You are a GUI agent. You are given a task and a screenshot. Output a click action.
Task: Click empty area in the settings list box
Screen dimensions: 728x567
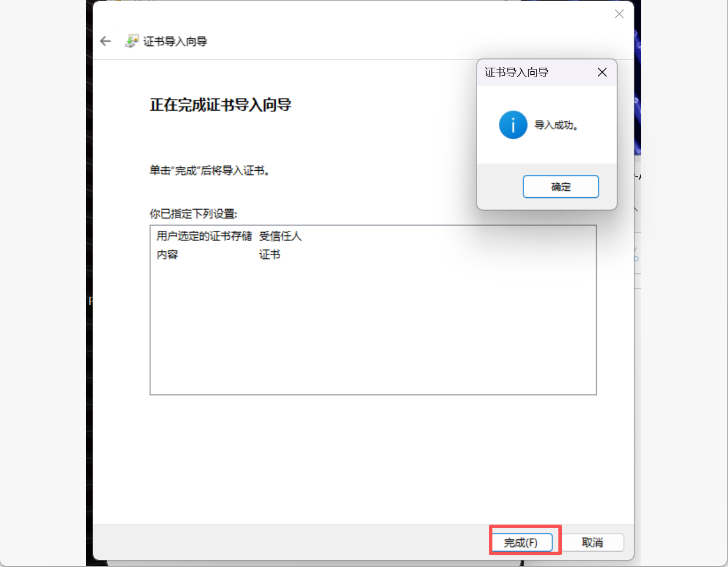click(373, 330)
